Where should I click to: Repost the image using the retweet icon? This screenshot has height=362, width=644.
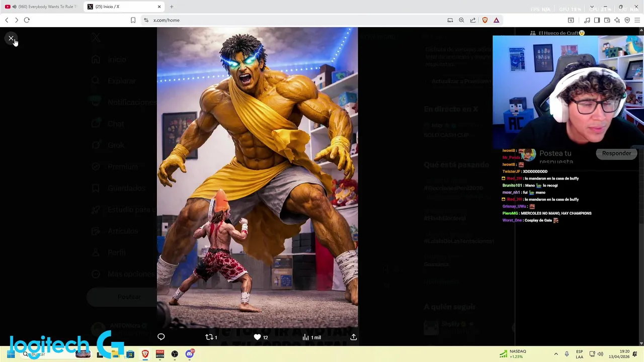click(x=211, y=337)
